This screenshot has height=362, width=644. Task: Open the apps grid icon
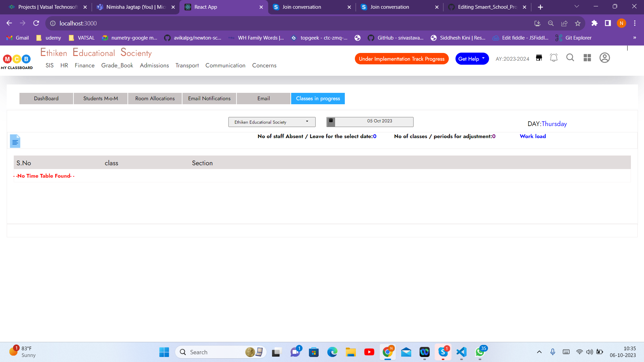[x=587, y=58]
